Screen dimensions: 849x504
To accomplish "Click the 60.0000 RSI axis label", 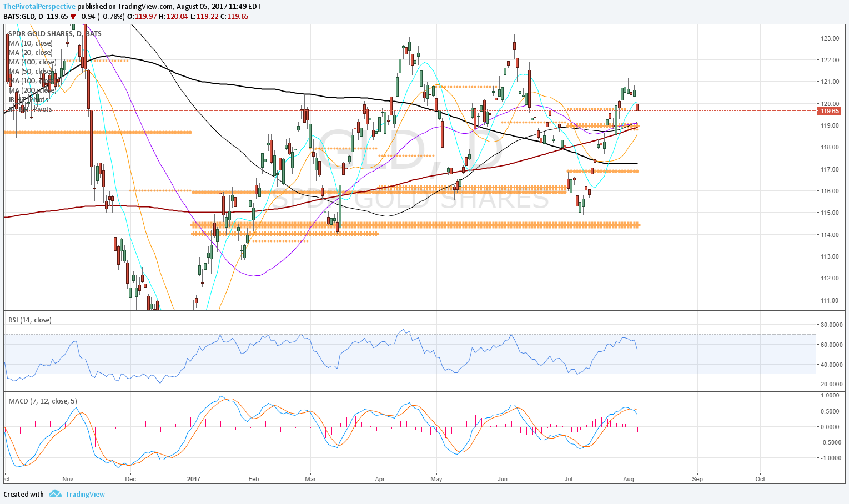I will coord(831,345).
